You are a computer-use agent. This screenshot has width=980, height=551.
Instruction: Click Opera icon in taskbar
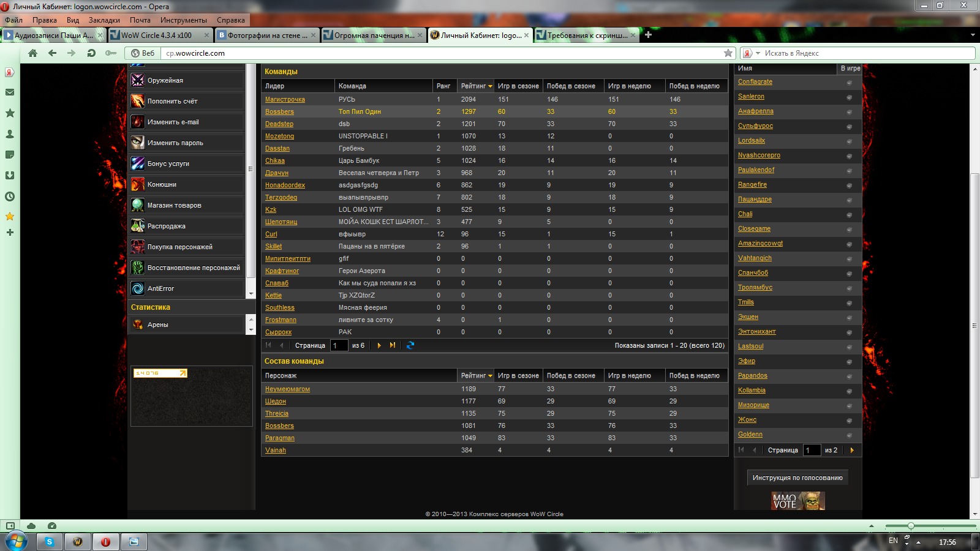coord(106,542)
